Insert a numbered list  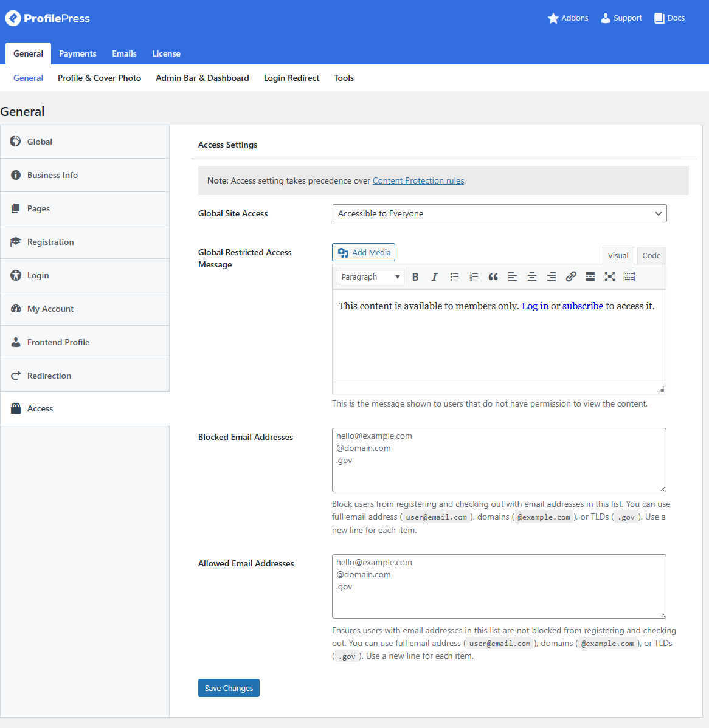tap(474, 277)
